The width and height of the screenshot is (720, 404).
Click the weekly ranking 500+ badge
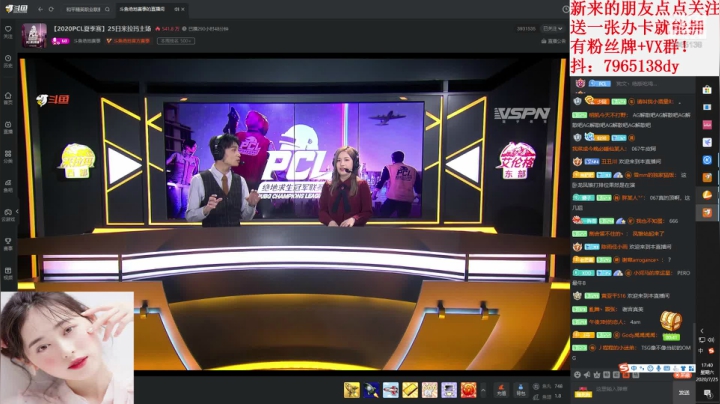[176, 41]
